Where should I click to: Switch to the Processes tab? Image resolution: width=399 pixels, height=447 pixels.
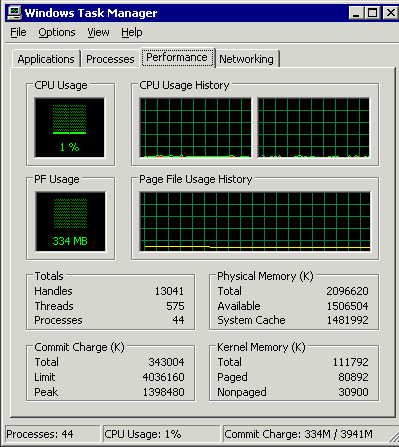click(x=110, y=59)
